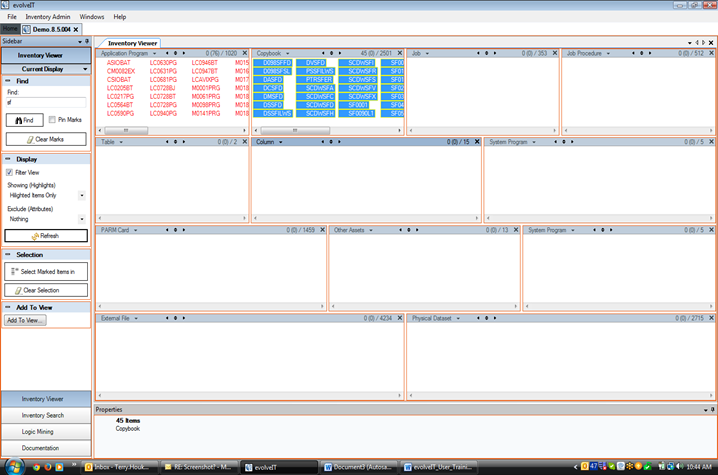Open Documentation in sidebar

(46, 448)
